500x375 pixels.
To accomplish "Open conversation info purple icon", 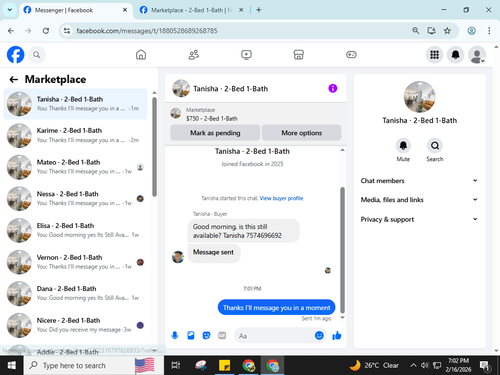I will (x=333, y=88).
